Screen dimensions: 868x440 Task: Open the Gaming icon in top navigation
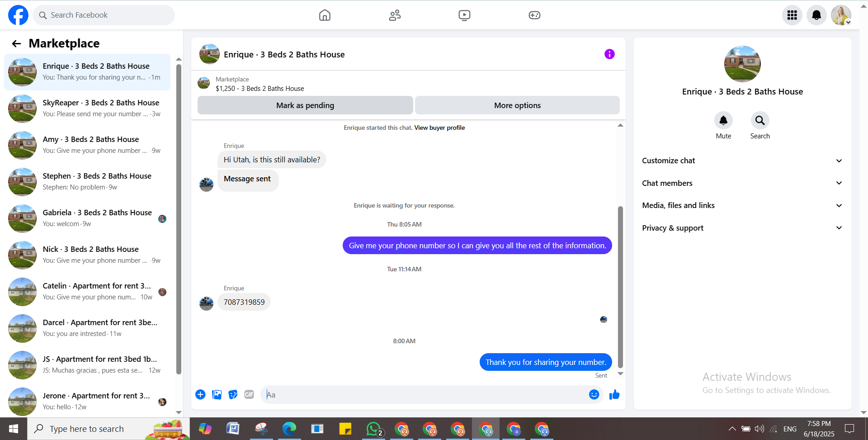[534, 15]
